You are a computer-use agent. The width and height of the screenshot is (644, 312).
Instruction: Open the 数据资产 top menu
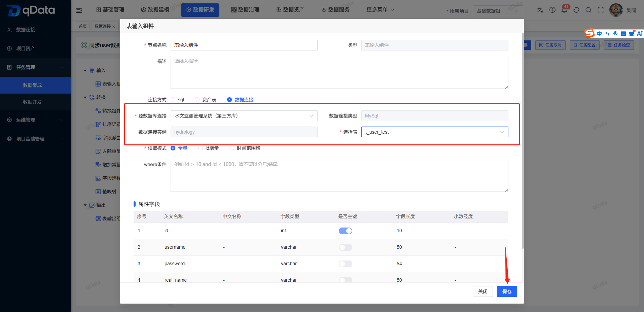click(x=290, y=10)
